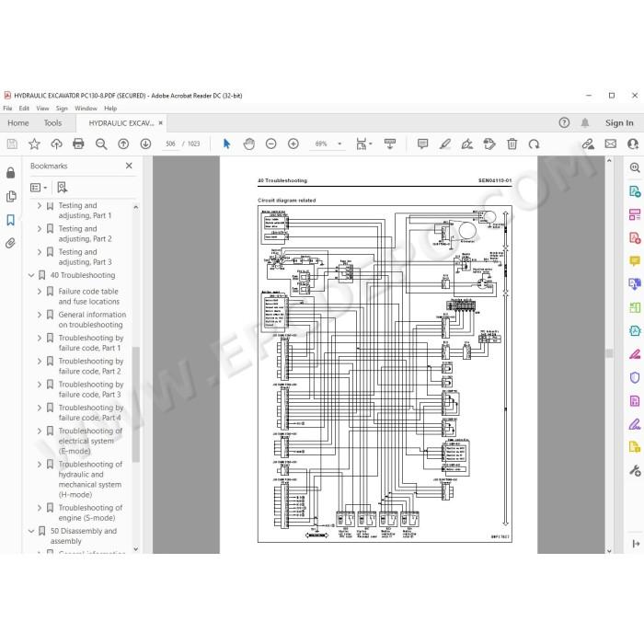Open Troubleshooting by failure code, Part 1

91,342
